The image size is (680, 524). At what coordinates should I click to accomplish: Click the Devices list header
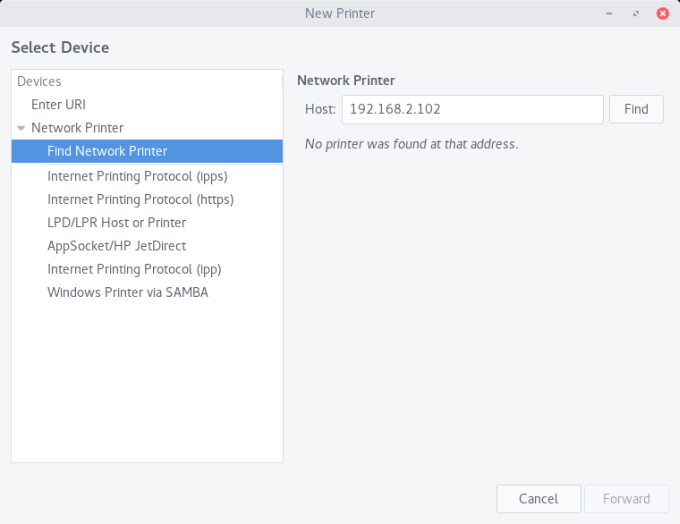[x=39, y=82]
